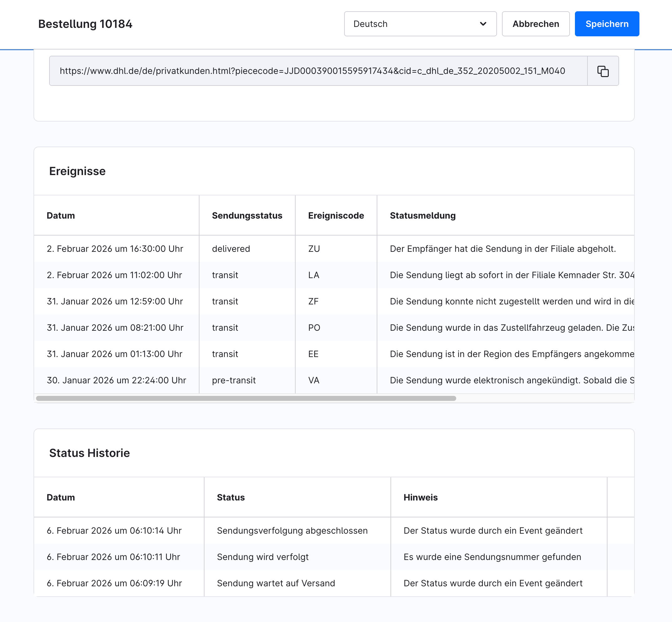Click message 'Der Empfänger hat die Sendung in der Filiale abgeholt.'

click(503, 249)
